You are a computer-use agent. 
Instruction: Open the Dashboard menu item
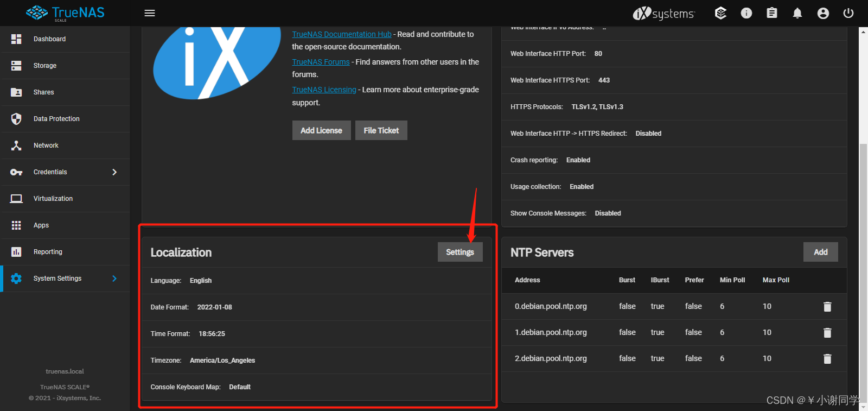click(x=65, y=39)
